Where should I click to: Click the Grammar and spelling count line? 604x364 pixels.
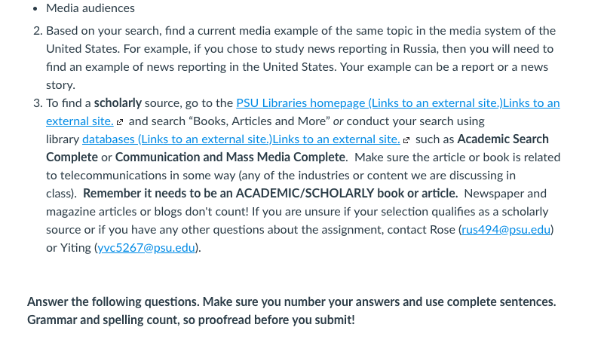tap(191, 320)
